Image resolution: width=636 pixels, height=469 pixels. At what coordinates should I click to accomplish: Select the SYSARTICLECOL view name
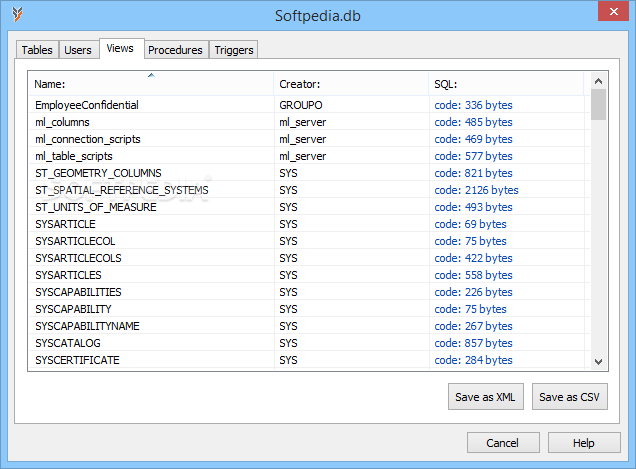75,241
